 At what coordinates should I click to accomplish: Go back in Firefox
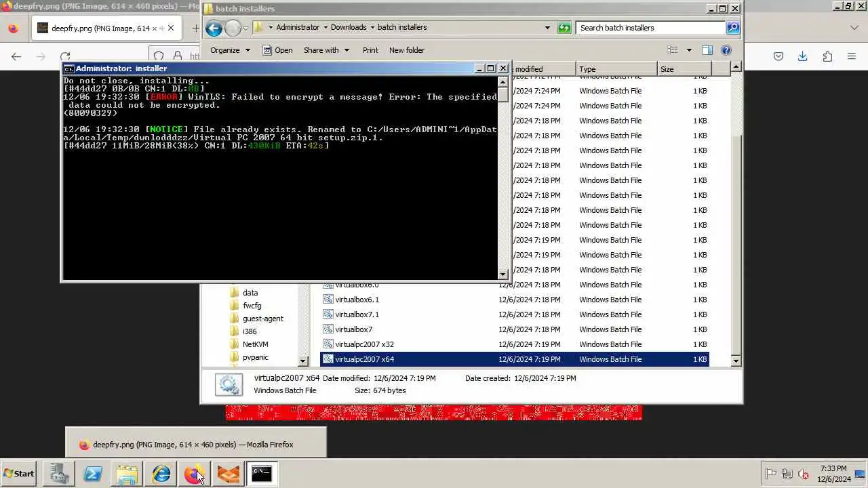click(16, 57)
